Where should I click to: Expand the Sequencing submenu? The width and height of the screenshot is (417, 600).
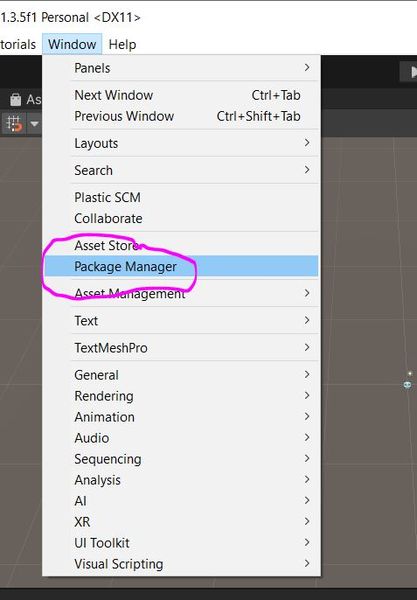[x=181, y=459]
